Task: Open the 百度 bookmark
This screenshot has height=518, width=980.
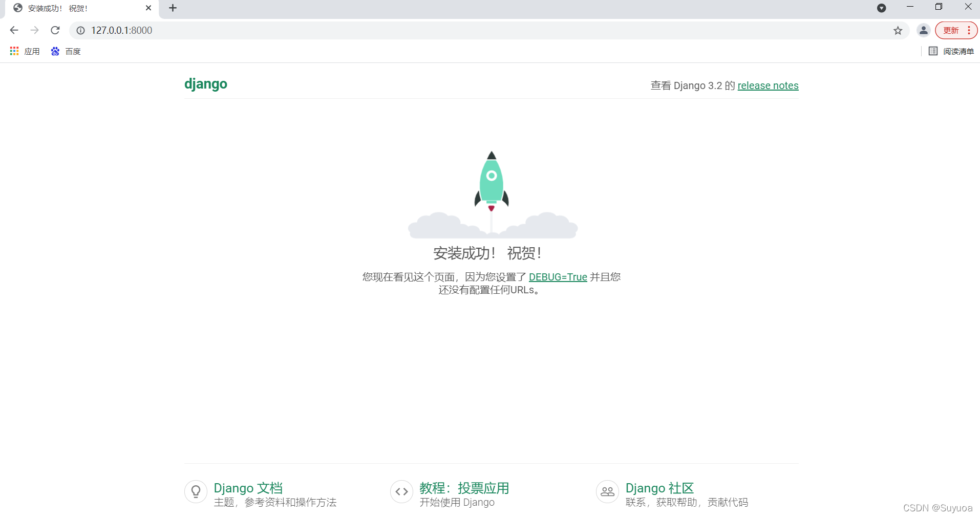Action: click(66, 51)
